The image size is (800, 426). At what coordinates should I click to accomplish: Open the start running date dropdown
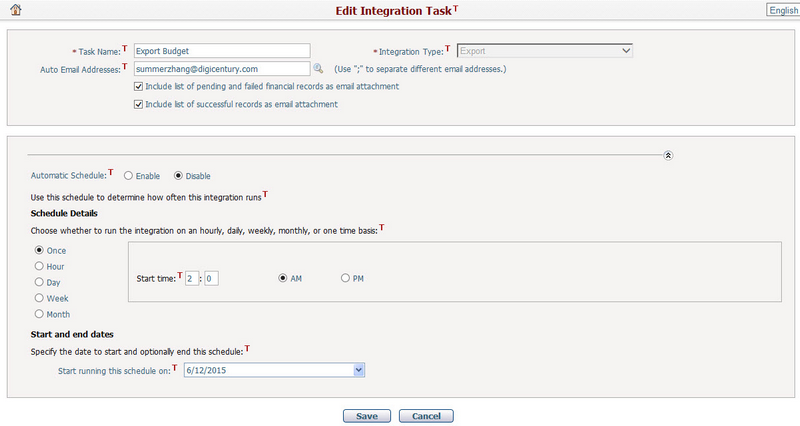[x=359, y=370]
